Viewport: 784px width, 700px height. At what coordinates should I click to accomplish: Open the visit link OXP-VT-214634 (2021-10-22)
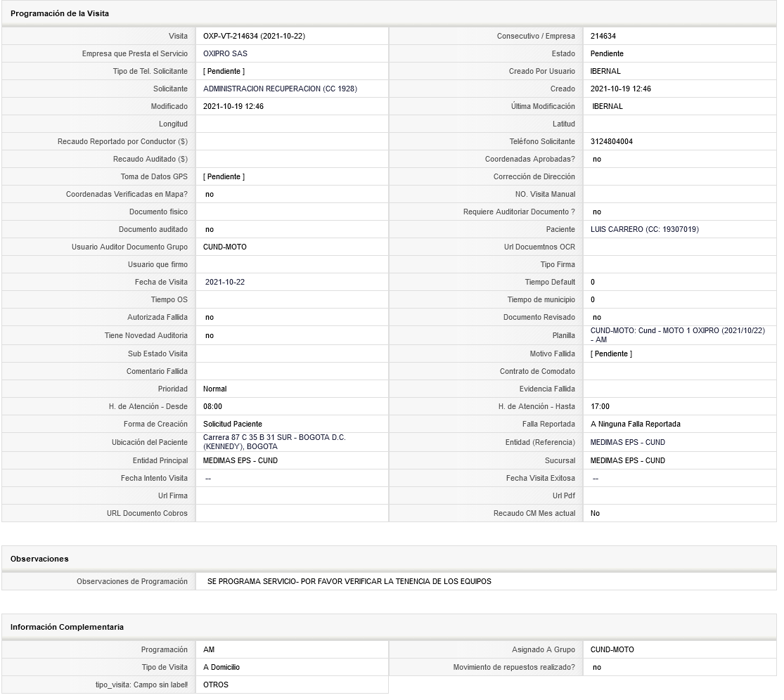click(254, 36)
